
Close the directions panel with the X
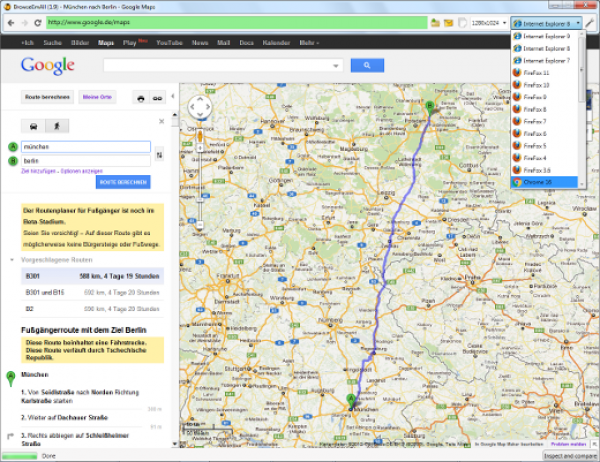coord(161,121)
